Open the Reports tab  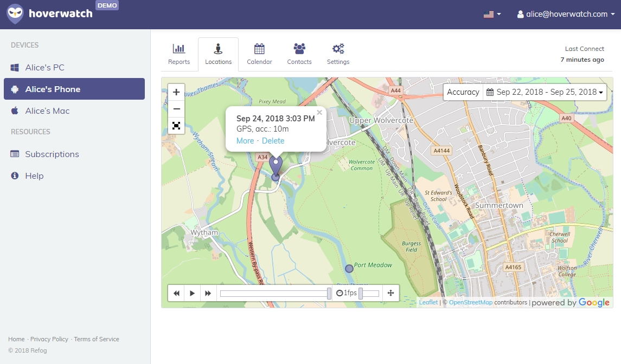click(179, 54)
